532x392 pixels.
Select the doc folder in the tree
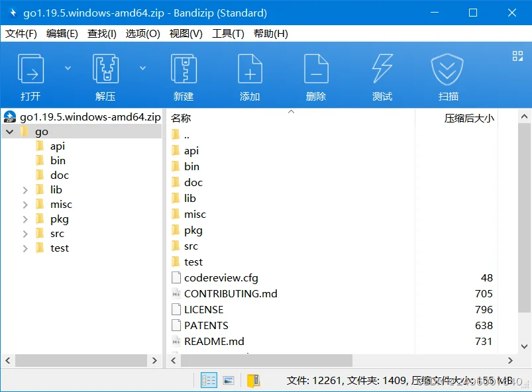click(x=60, y=175)
